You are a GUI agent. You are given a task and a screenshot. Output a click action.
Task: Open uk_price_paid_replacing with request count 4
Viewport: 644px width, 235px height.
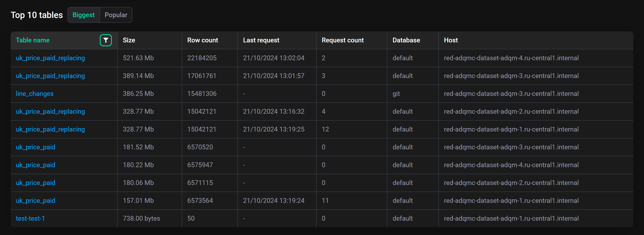point(50,111)
